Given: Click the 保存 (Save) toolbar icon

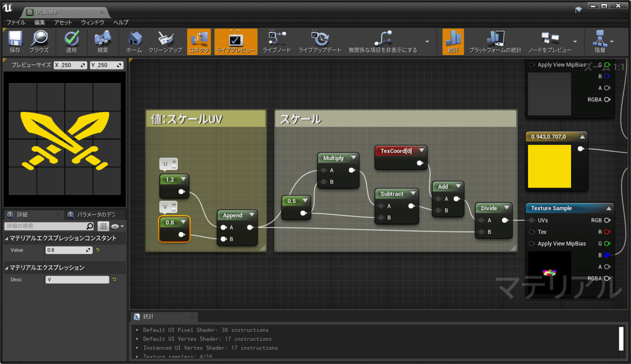Looking at the screenshot, I should [x=15, y=41].
